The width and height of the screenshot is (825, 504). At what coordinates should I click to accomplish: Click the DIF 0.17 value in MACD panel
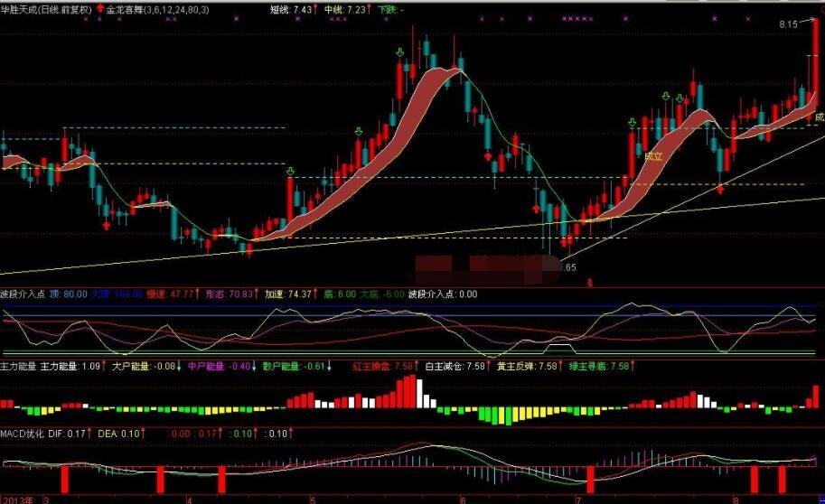[69, 434]
